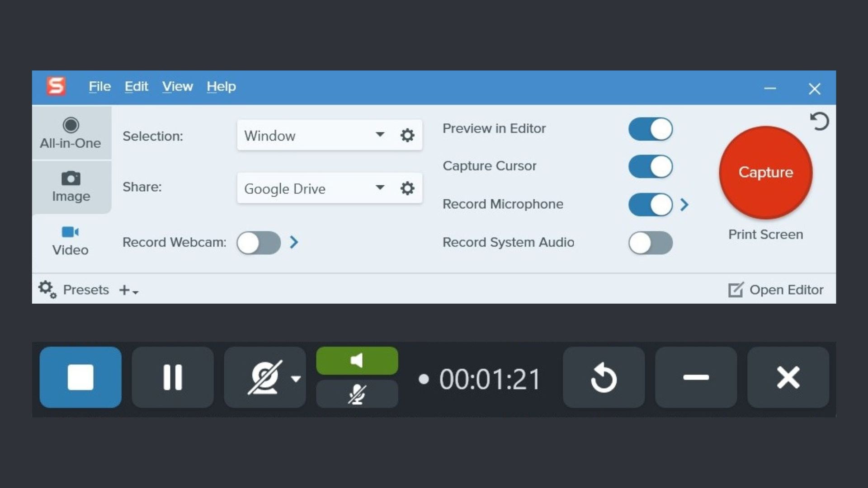Minimize the recording toolbar

coord(696,377)
